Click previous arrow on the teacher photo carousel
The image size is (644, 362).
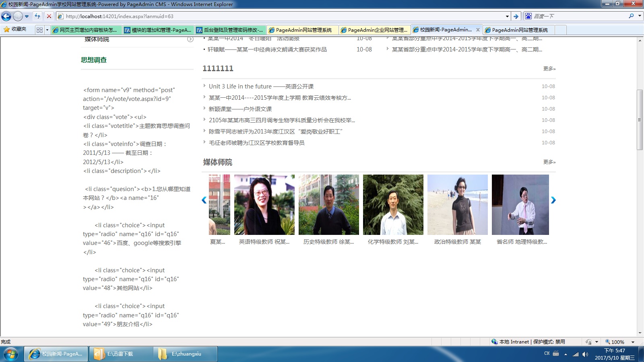(204, 200)
